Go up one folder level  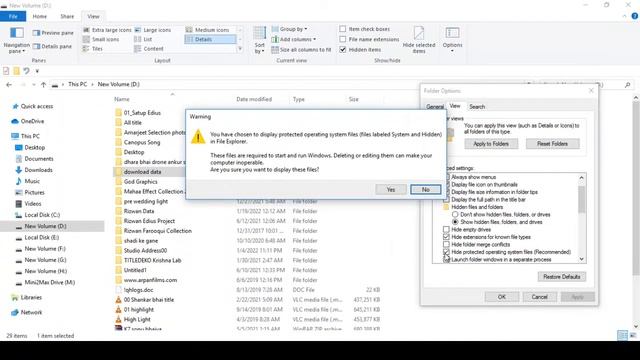pos(43,84)
